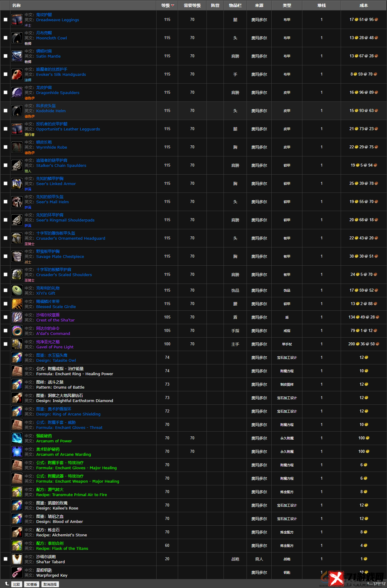Click Seer's Linked Armor icon
The height and width of the screenshot is (588, 387).
17,184
